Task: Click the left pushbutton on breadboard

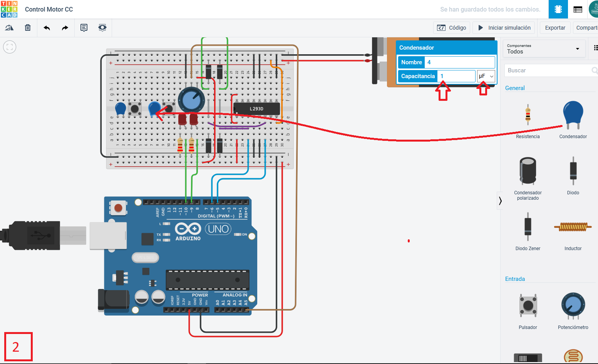Action: 135,109
